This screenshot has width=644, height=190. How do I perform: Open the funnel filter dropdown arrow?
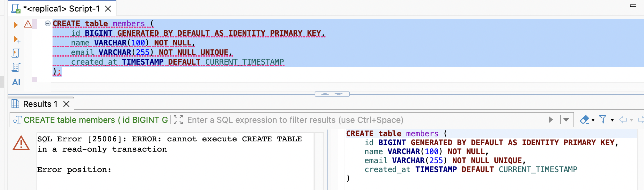coord(612,120)
